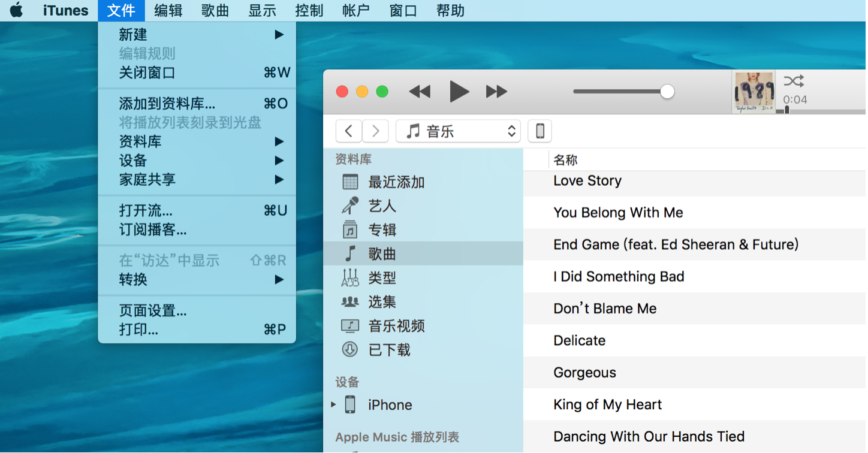Screen dimensions: 868x453
Task: Open the 音乐 media type dropdown
Action: coord(458,131)
